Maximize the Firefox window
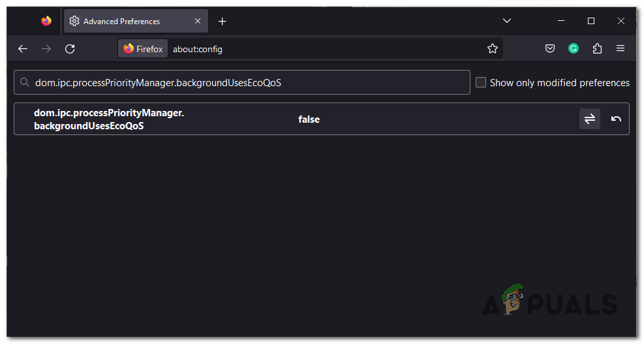 coord(591,21)
